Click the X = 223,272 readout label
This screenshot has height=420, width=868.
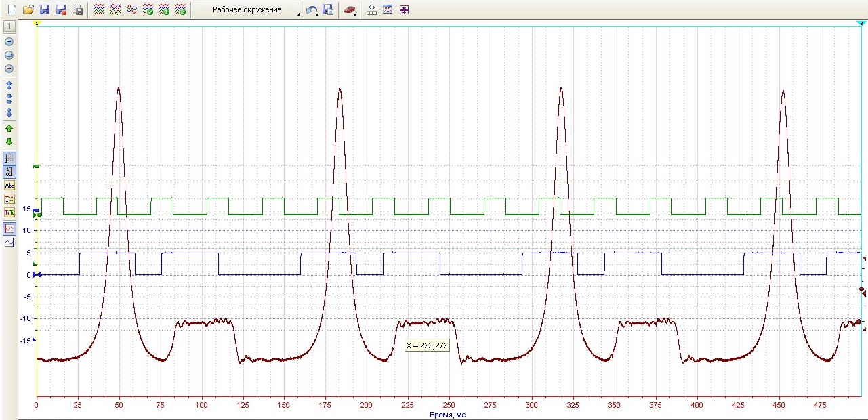coord(428,345)
